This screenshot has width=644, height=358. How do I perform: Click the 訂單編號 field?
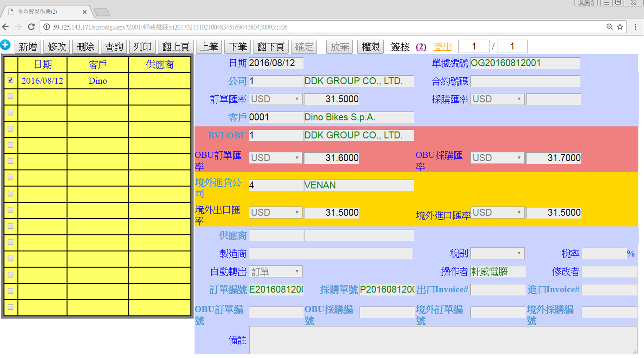coord(276,290)
